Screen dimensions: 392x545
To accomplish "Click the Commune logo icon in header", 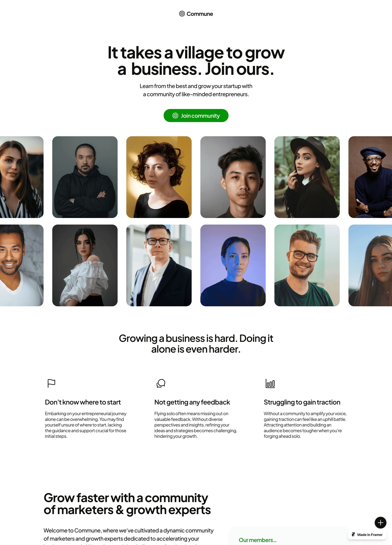I will coord(182,14).
